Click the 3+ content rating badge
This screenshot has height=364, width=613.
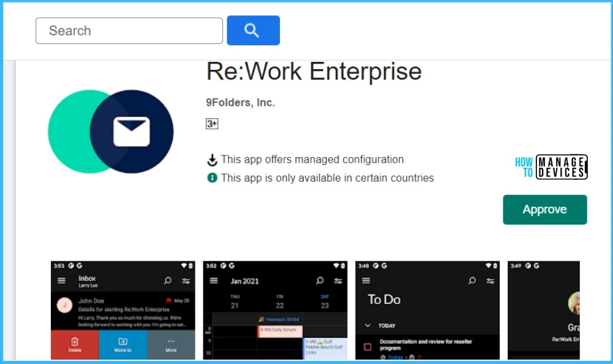212,124
